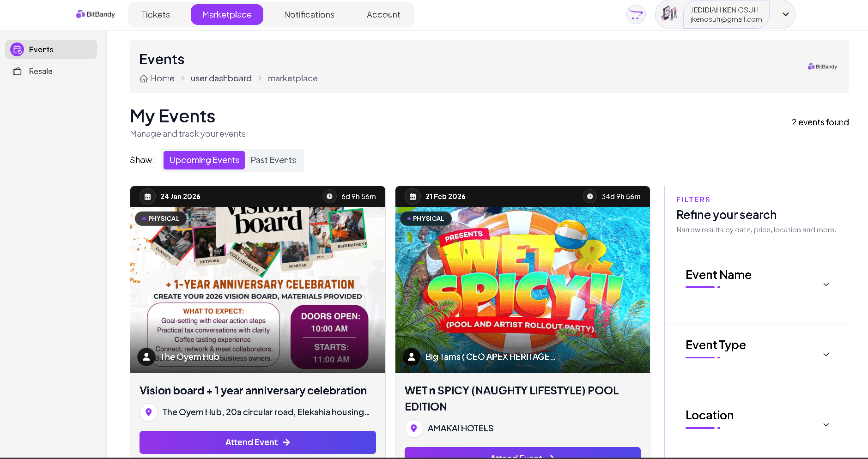Expand the Location filter
This screenshot has width=868, height=459.
coord(826,425)
